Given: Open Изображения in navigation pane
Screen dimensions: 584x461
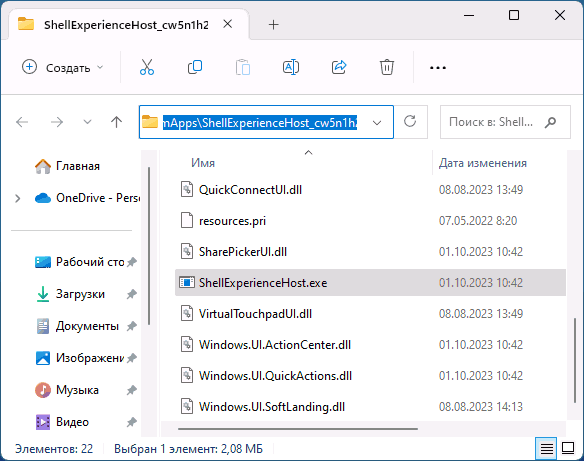Looking at the screenshot, I should click(x=80, y=358).
